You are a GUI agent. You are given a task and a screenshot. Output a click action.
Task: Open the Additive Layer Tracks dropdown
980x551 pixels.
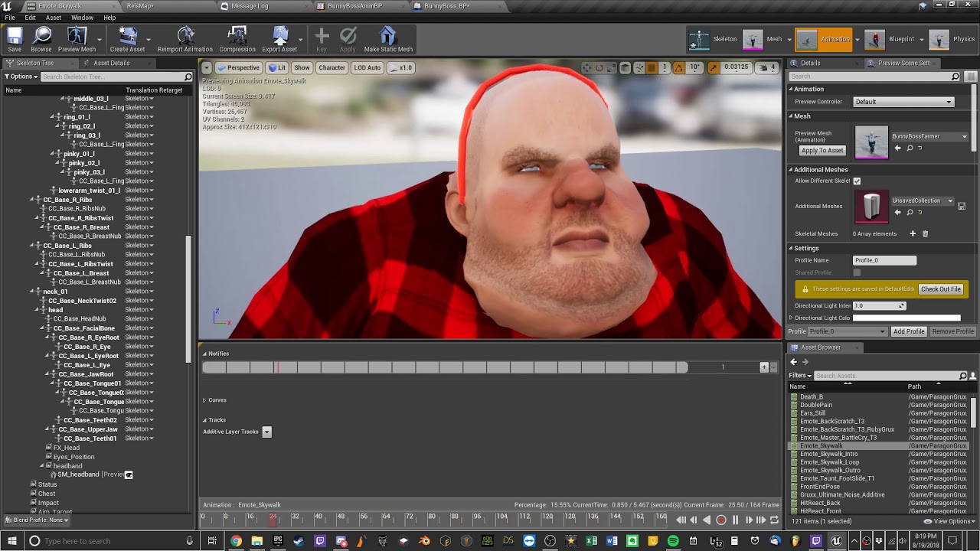click(266, 432)
